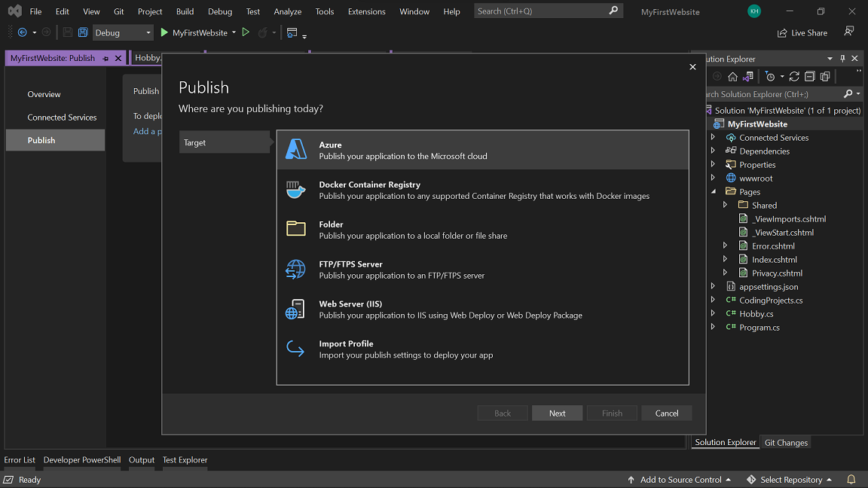This screenshot has height=488, width=868.
Task: Click the pin icon on the Publish tab
Action: pyautogui.click(x=105, y=58)
